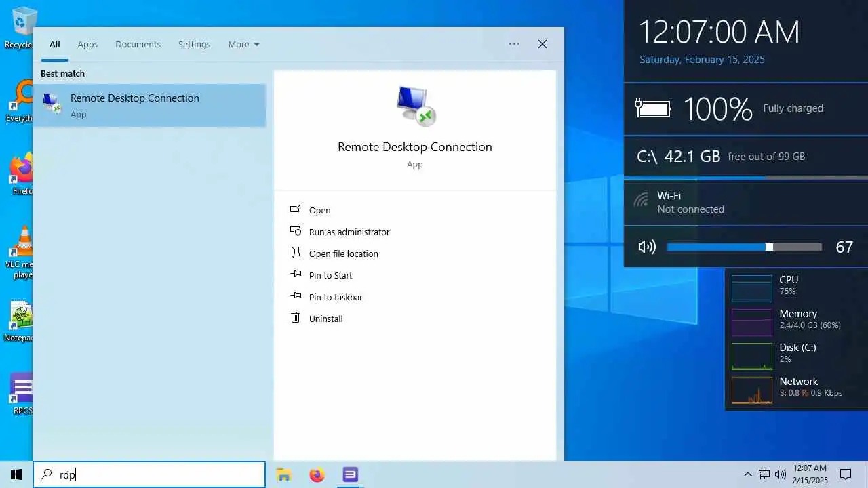Click the 100% battery percentage

(717, 108)
